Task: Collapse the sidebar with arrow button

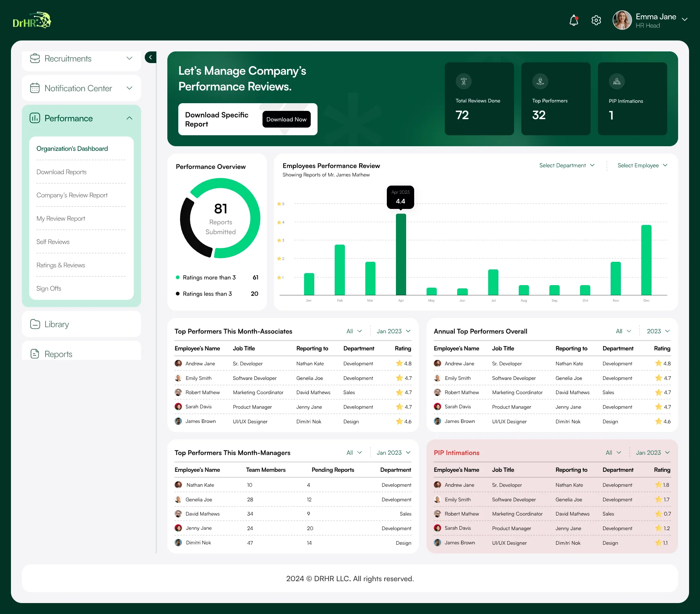Action: click(x=151, y=57)
